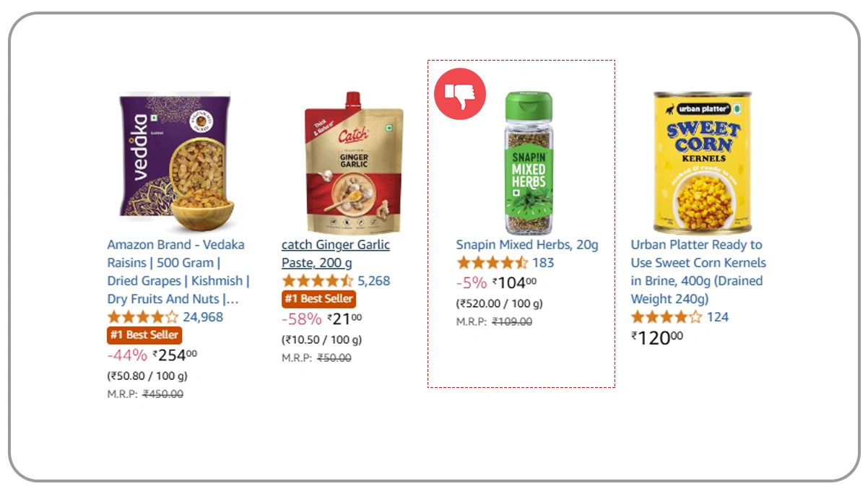
Task: Click the Snapin Mixed Herbs star rating
Action: pos(492,263)
